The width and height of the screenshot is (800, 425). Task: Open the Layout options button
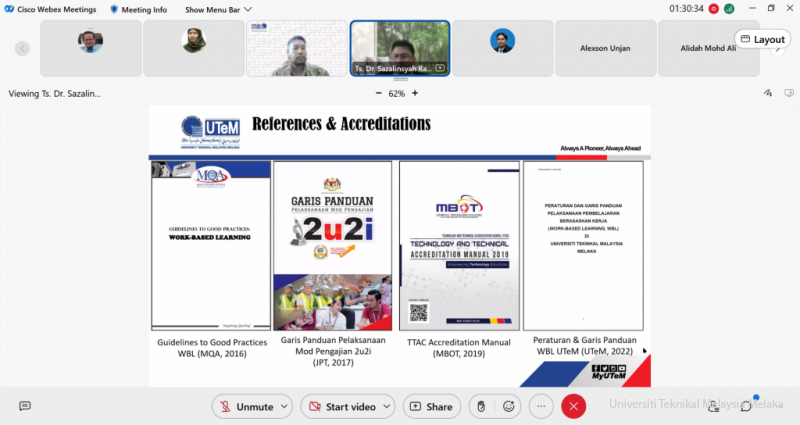click(761, 40)
